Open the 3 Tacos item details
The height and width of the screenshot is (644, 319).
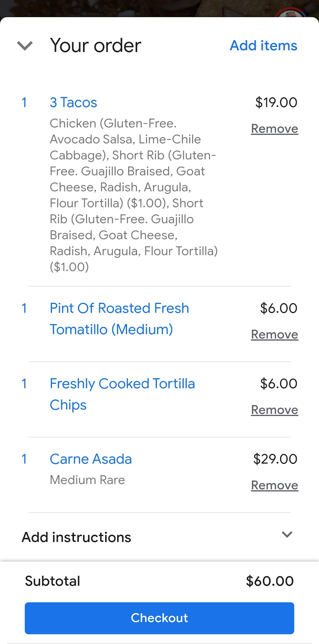[x=73, y=103]
